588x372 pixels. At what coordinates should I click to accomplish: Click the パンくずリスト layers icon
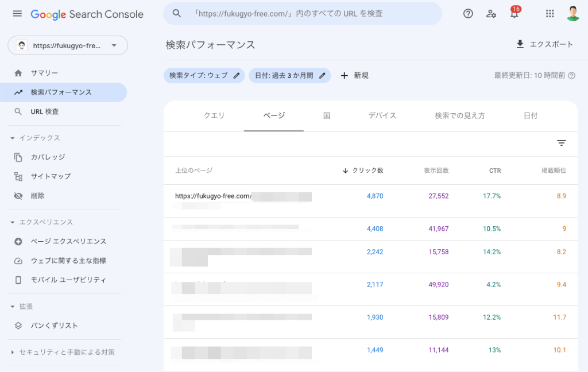pos(18,325)
